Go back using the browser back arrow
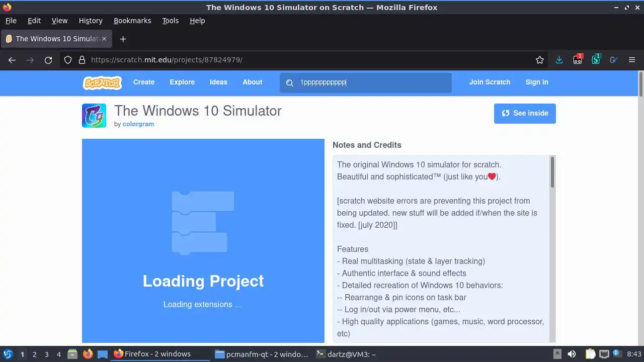This screenshot has height=362, width=644. pos(12,60)
